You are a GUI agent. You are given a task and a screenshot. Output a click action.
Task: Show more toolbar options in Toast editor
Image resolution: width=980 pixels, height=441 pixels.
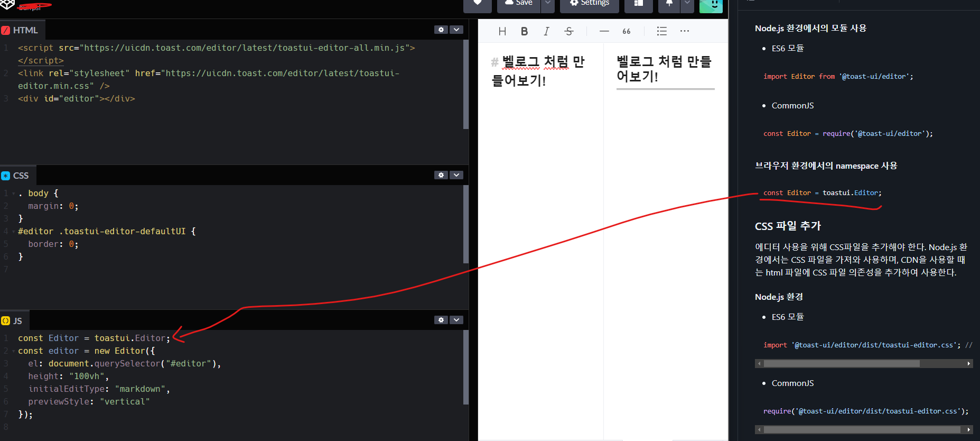[685, 31]
